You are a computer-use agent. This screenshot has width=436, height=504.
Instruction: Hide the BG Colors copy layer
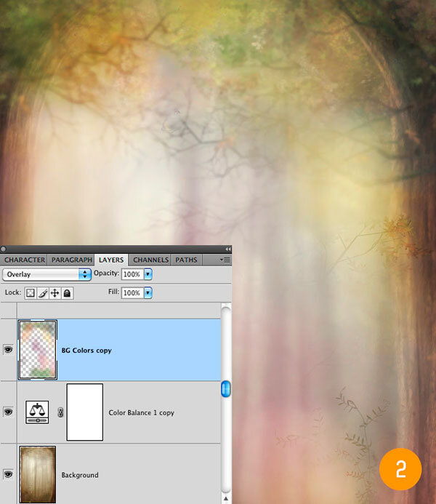coord(8,349)
